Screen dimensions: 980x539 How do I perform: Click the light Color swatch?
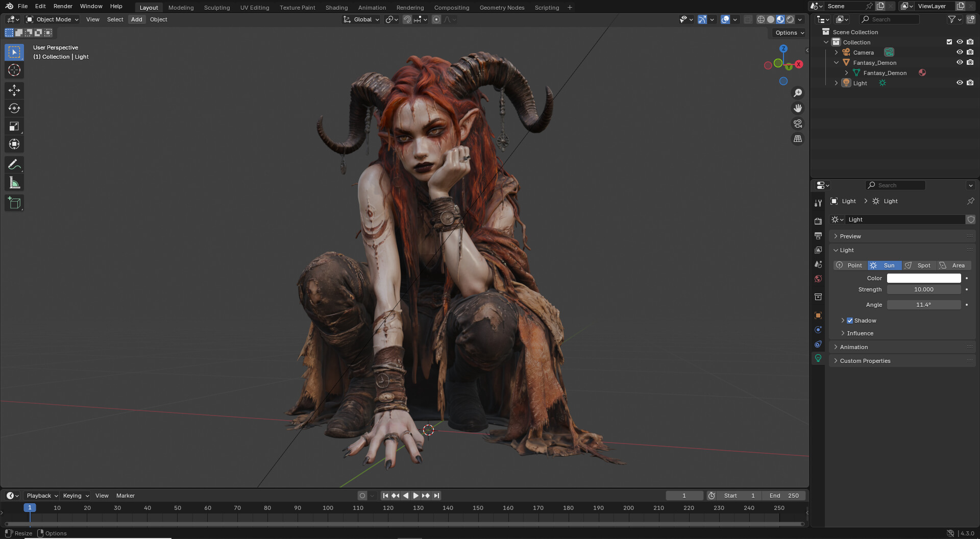point(923,278)
